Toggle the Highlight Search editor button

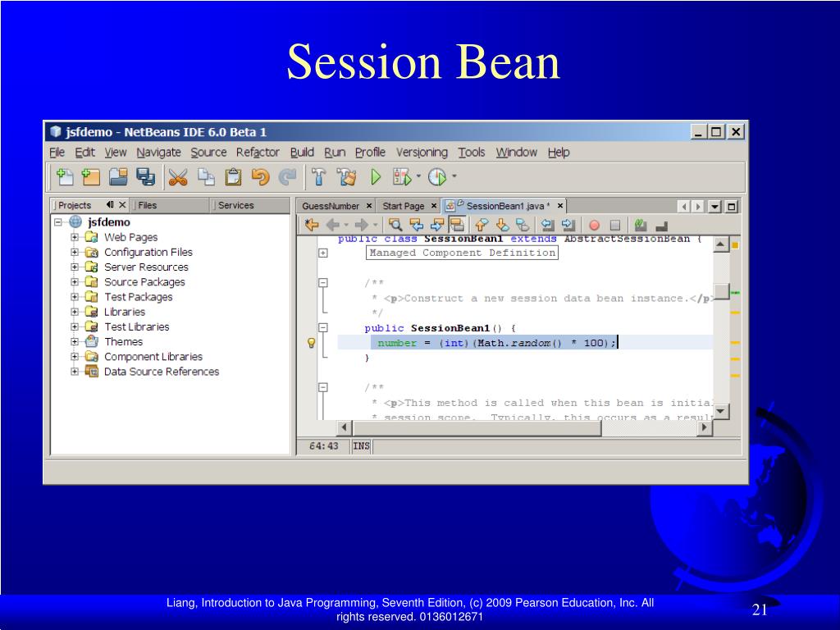(457, 225)
